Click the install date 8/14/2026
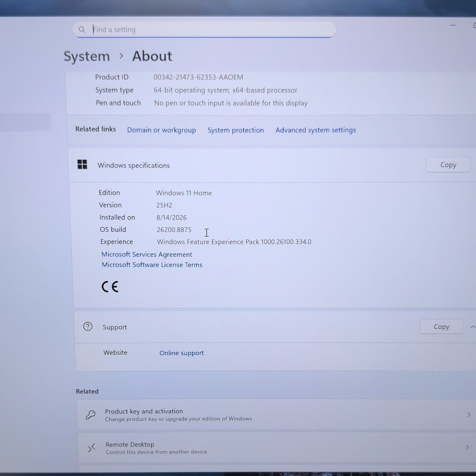The height and width of the screenshot is (476, 476). [x=172, y=218]
